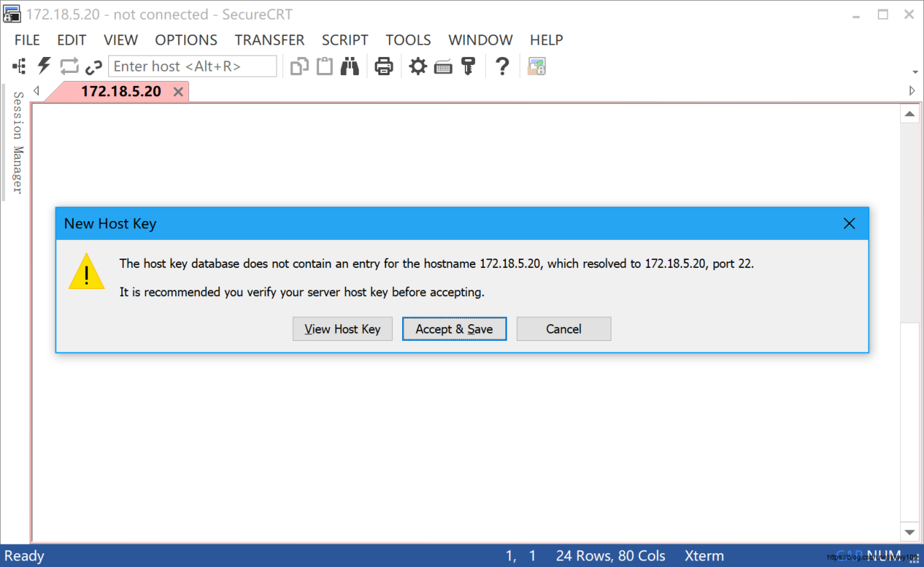Open the Session Manager connect icon

coord(18,66)
